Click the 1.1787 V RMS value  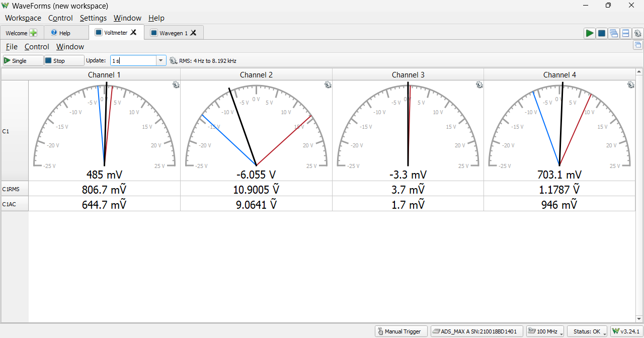559,190
